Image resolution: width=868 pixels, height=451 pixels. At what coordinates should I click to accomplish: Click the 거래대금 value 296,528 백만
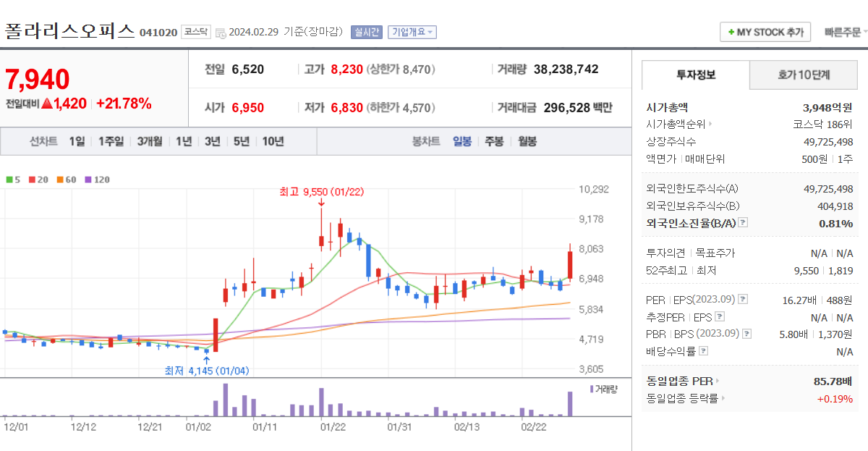578,108
